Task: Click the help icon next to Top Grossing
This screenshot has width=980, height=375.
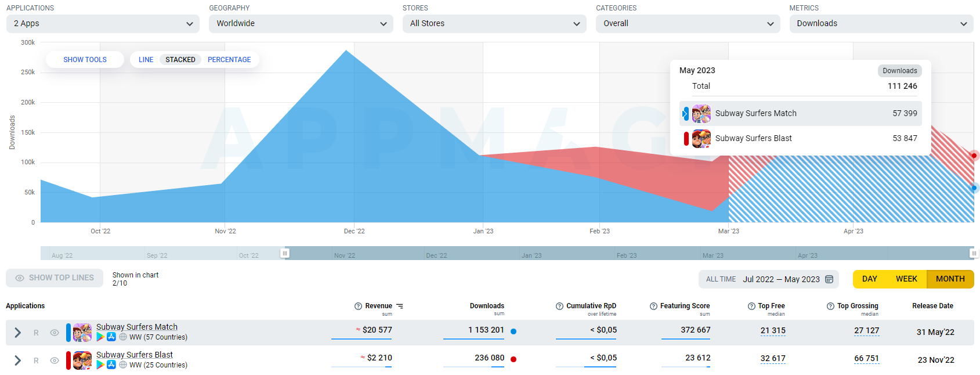Action: pyautogui.click(x=830, y=306)
